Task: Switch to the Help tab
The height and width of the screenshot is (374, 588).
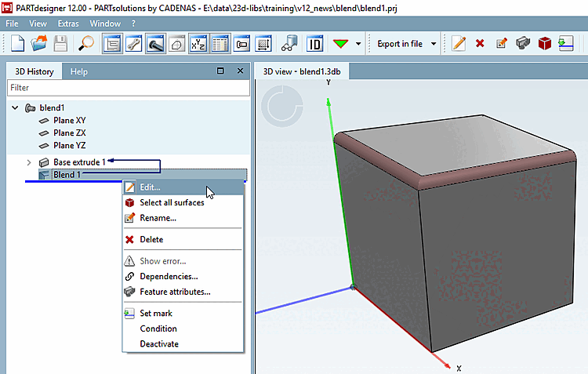Action: (79, 71)
